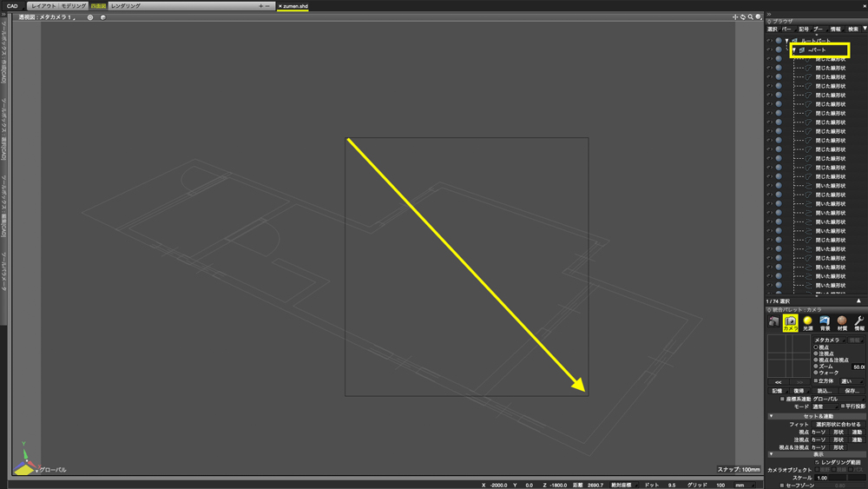Open the 材質 material sphere icon
The height and width of the screenshot is (489, 868).
click(x=842, y=323)
